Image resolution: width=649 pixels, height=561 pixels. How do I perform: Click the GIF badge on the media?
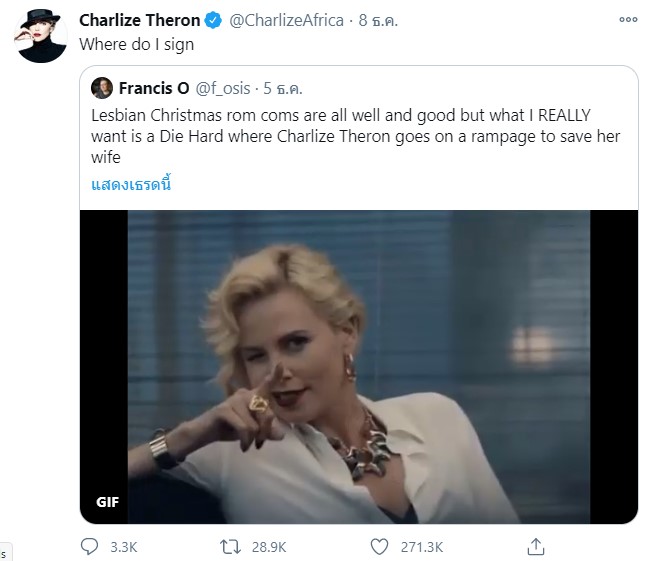[x=110, y=502]
